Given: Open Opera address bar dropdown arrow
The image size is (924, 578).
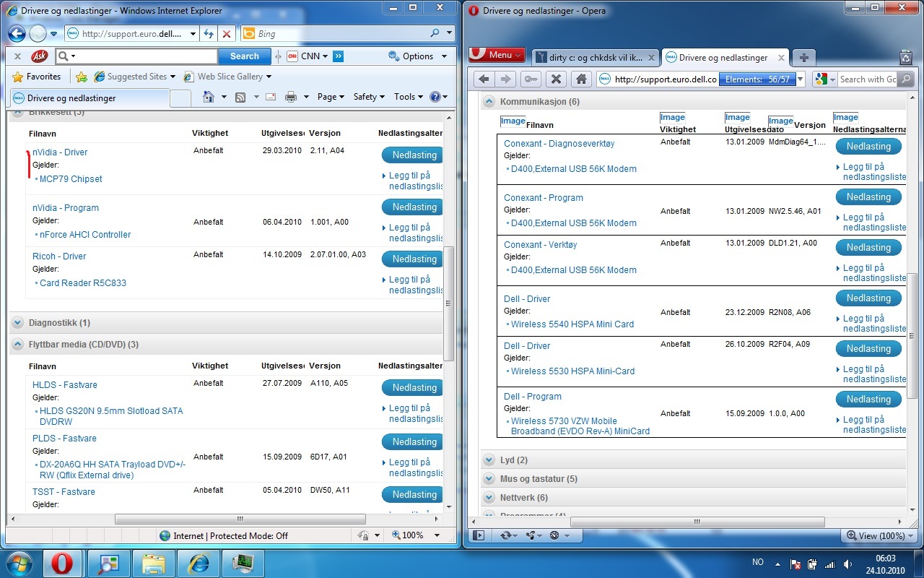Looking at the screenshot, I should [800, 79].
